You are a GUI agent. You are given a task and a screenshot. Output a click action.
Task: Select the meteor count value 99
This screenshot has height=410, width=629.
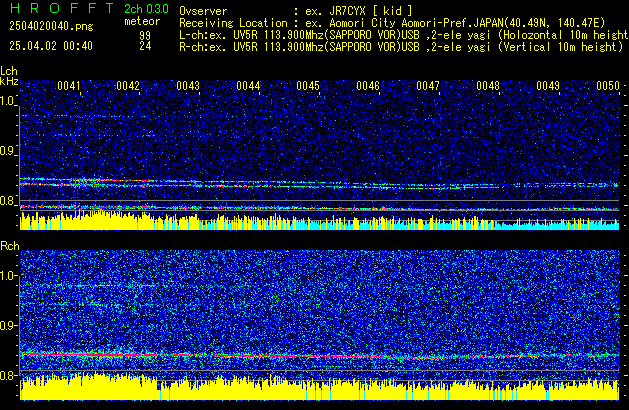(145, 35)
